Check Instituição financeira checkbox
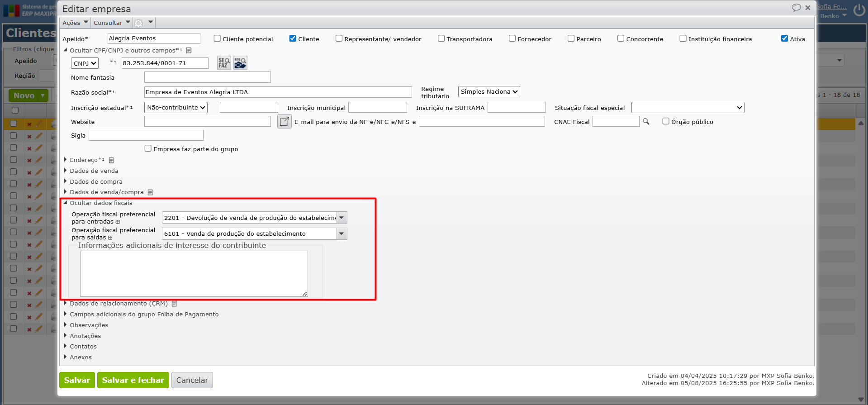The image size is (868, 405). [683, 38]
